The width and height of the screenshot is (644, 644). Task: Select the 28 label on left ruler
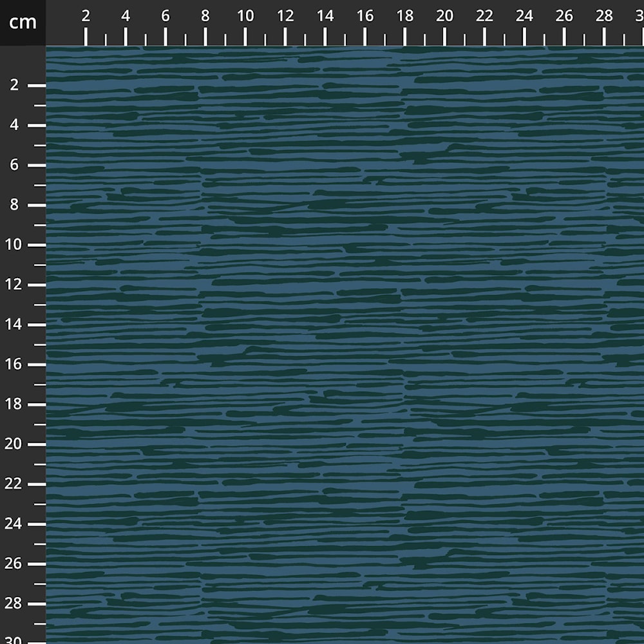[15, 604]
